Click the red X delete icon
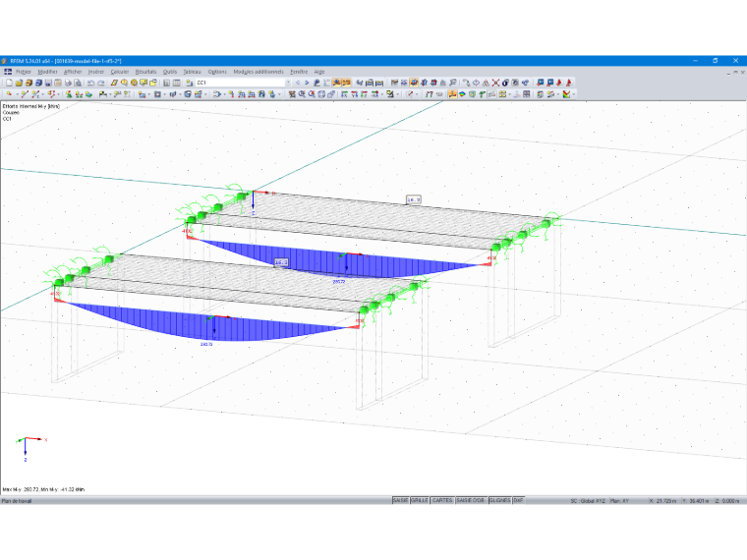Screen dimensions: 747x560 [495, 83]
